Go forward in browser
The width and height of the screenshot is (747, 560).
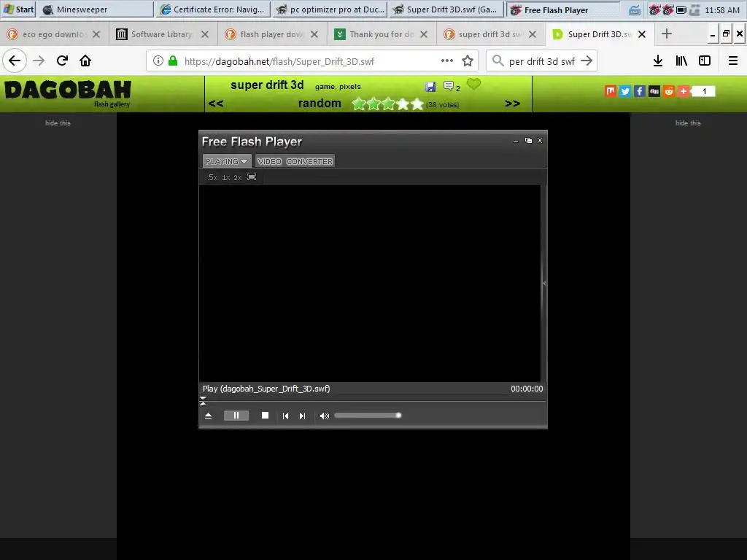click(39, 61)
